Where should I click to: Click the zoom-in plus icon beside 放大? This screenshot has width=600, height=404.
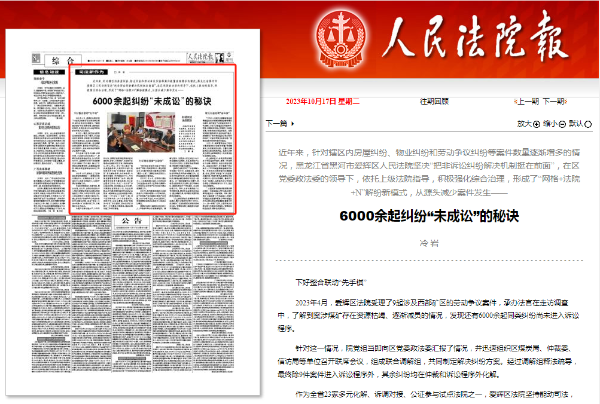tap(535, 125)
